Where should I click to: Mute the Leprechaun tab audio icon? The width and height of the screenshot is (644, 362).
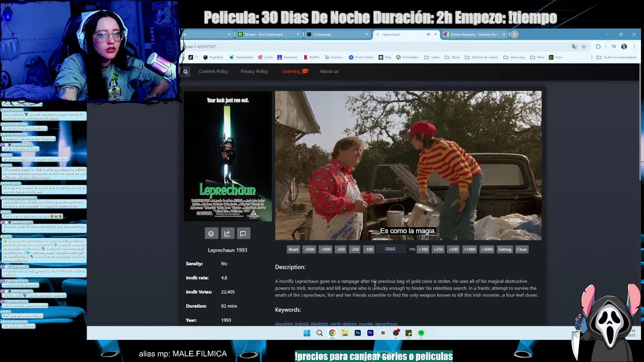428,34
